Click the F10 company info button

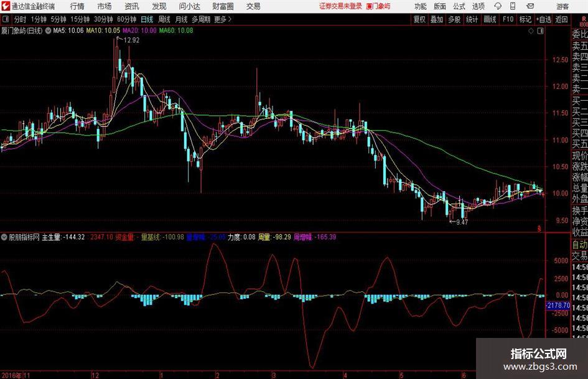click(x=508, y=19)
